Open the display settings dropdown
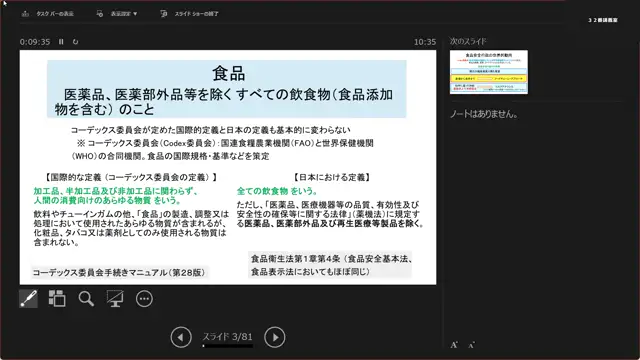 pyautogui.click(x=117, y=13)
